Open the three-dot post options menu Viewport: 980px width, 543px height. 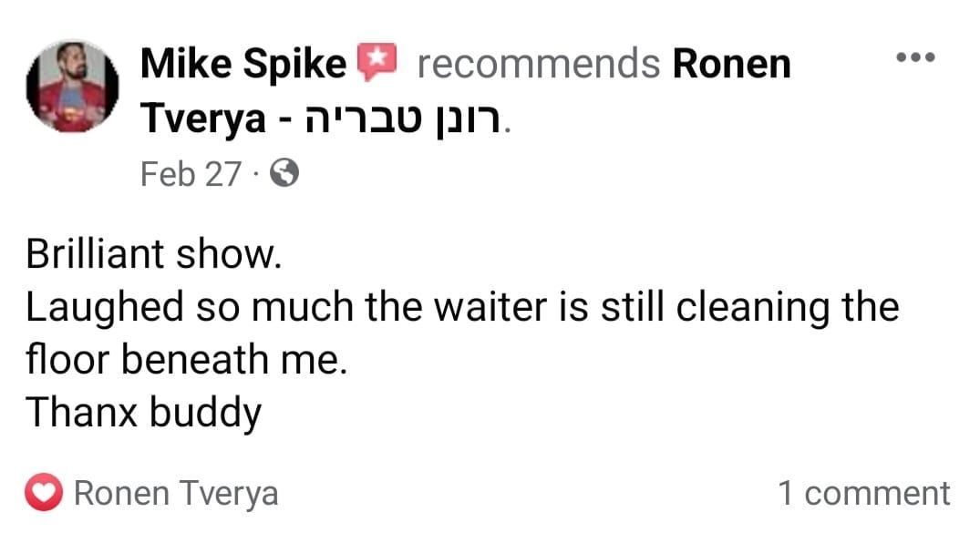coord(915,57)
